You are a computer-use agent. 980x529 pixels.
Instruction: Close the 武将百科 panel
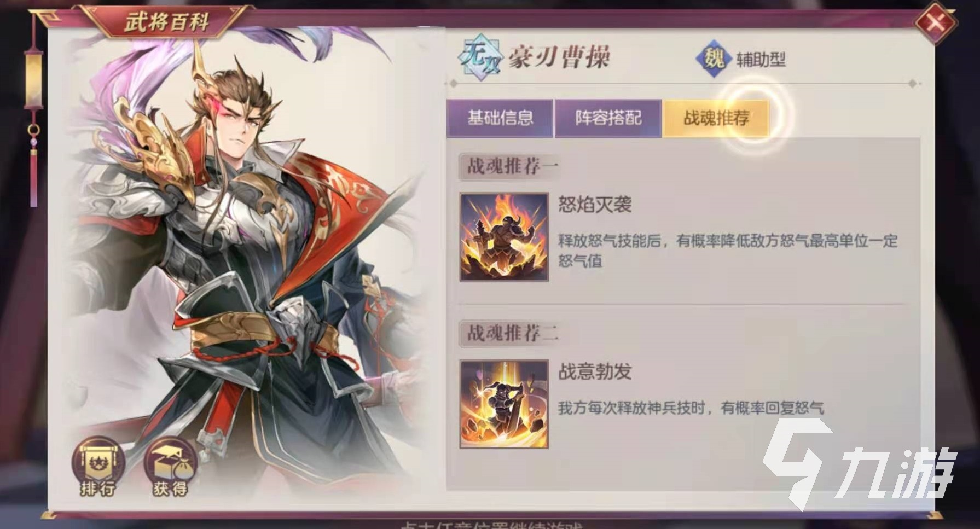pos(936,23)
